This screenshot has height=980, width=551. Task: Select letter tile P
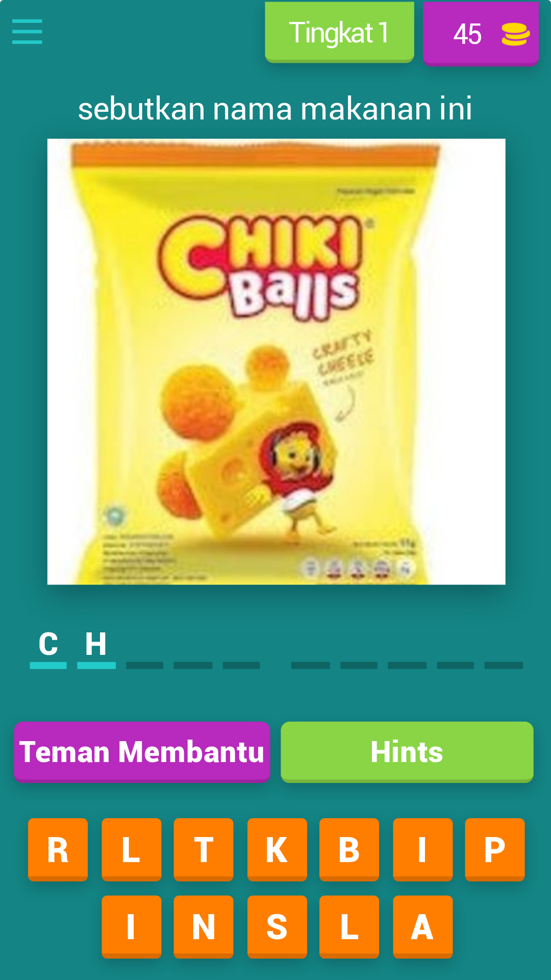point(495,850)
